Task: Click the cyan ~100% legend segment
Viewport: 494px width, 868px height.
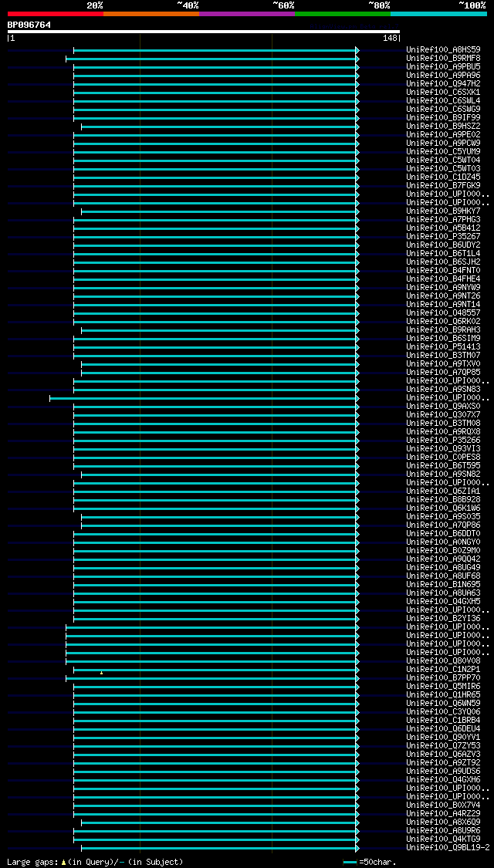Action: (438, 13)
